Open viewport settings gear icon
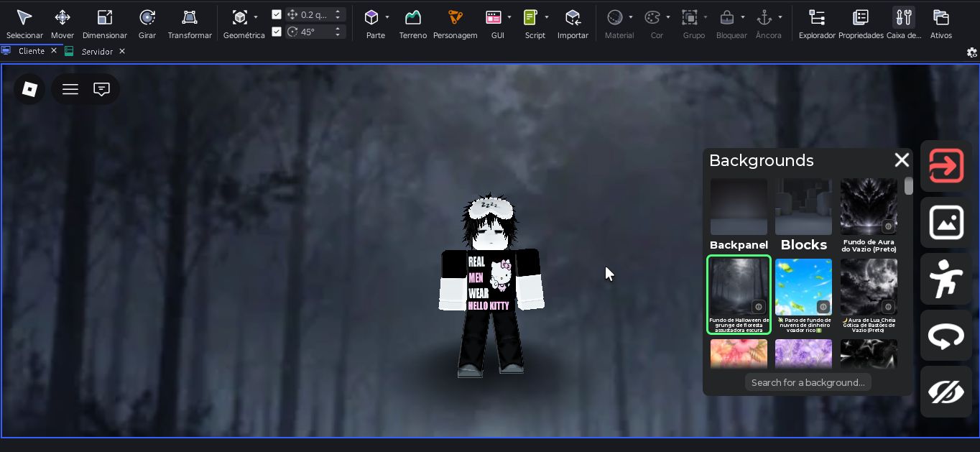Image resolution: width=980 pixels, height=452 pixels. [x=972, y=52]
